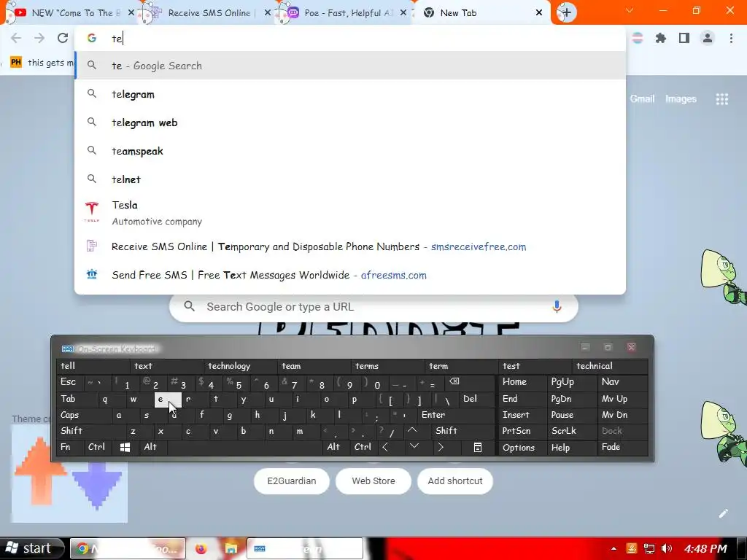Viewport: 747px width, 560px height.
Task: Tap the backspace key on the on-screen keyboard
Action: tap(454, 381)
